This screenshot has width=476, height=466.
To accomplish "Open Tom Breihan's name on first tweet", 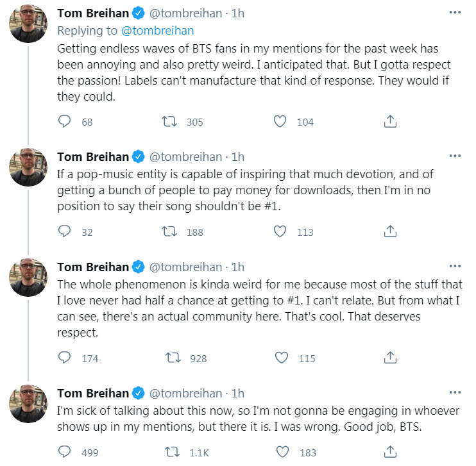I will point(92,13).
